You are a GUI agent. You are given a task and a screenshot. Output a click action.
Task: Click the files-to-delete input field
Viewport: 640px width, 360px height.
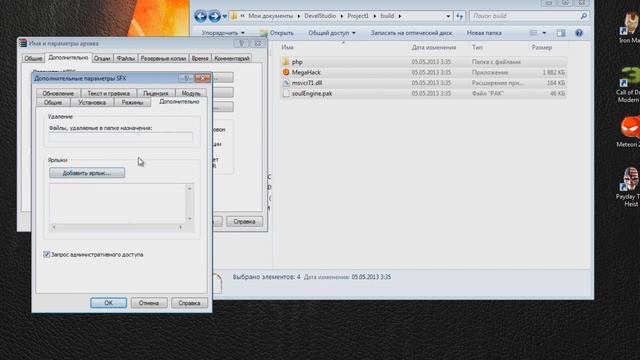121,137
